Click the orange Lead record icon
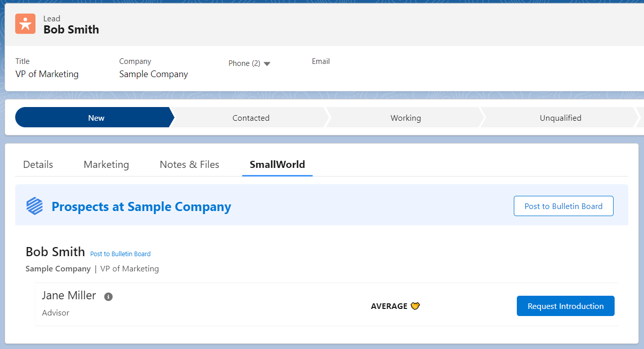 [x=25, y=24]
